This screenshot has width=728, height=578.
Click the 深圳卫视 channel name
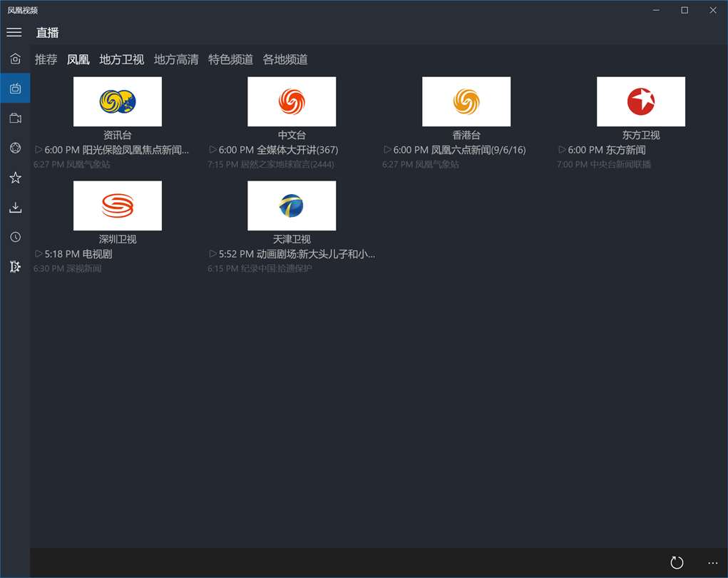tap(118, 239)
